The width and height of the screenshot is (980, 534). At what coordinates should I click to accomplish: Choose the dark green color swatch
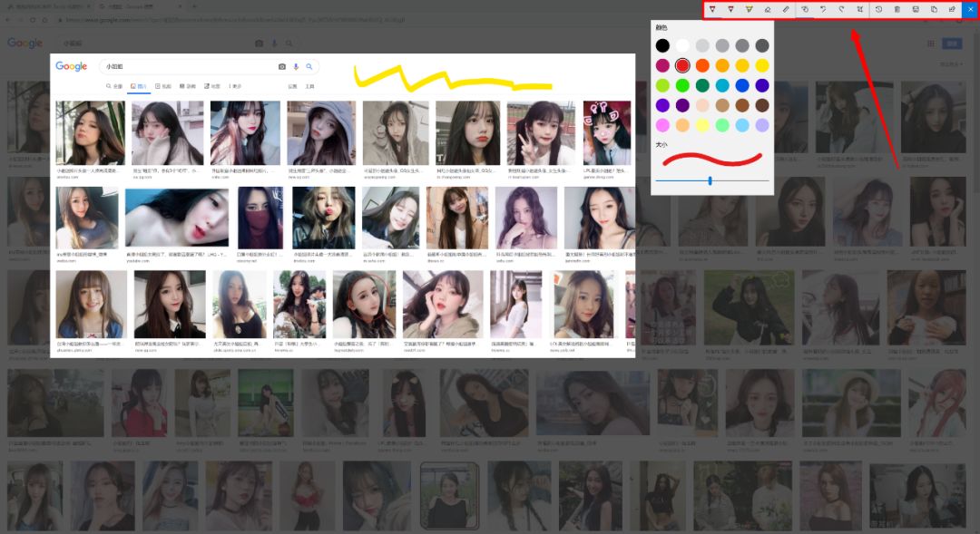coord(702,85)
